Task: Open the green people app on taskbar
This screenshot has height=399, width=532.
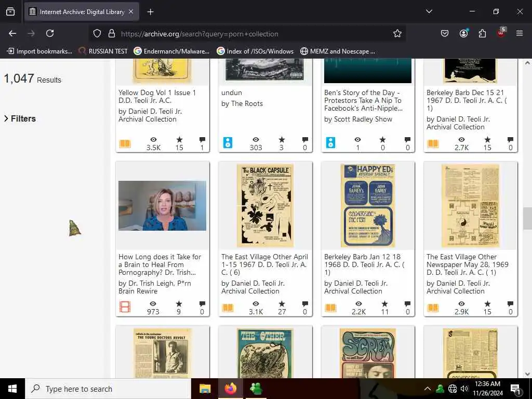Action: click(x=256, y=389)
